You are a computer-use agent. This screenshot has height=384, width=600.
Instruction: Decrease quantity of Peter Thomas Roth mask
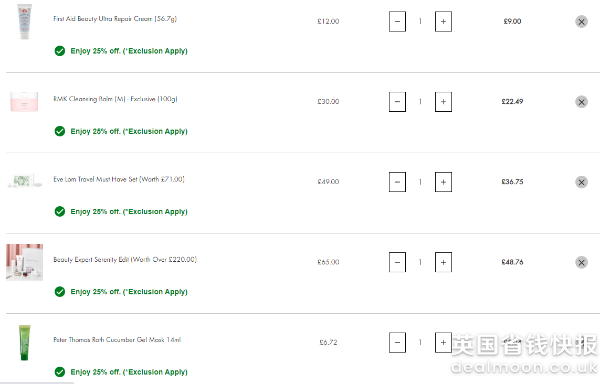(x=397, y=342)
